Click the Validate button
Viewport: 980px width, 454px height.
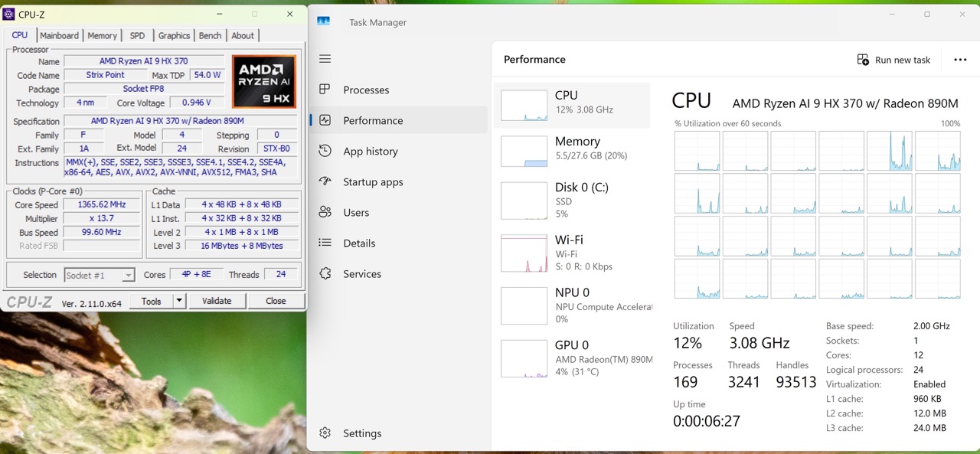click(217, 301)
